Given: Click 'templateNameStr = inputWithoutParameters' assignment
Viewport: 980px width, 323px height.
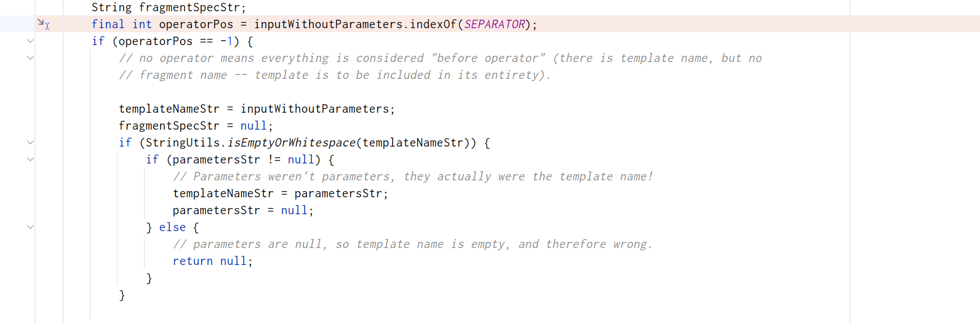Looking at the screenshot, I should (256, 109).
